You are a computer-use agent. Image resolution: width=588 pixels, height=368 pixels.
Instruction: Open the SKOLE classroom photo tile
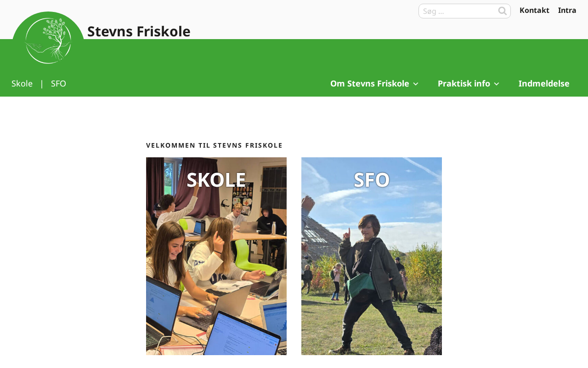[x=216, y=256]
